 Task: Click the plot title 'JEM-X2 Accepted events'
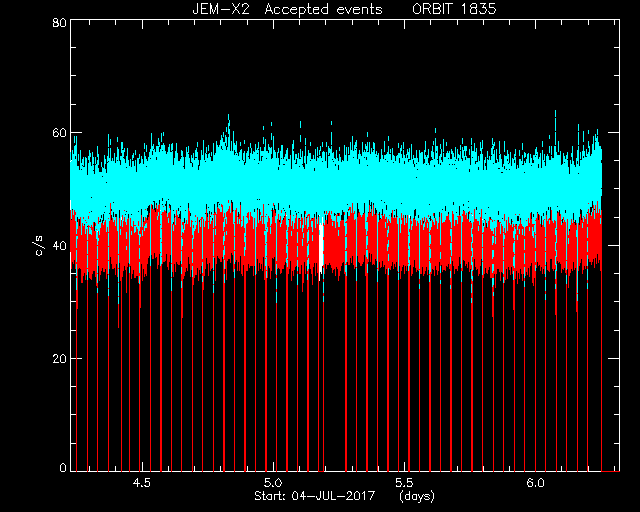(x=287, y=9)
